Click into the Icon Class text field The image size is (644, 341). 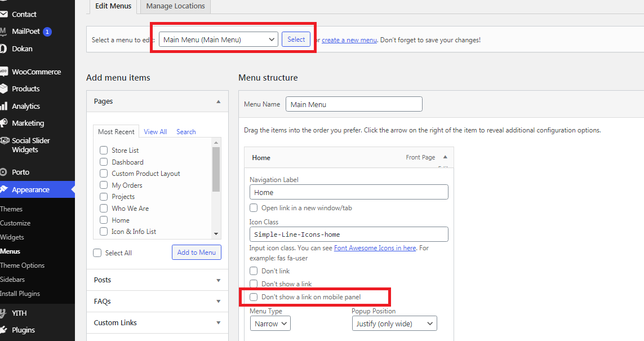click(x=349, y=234)
